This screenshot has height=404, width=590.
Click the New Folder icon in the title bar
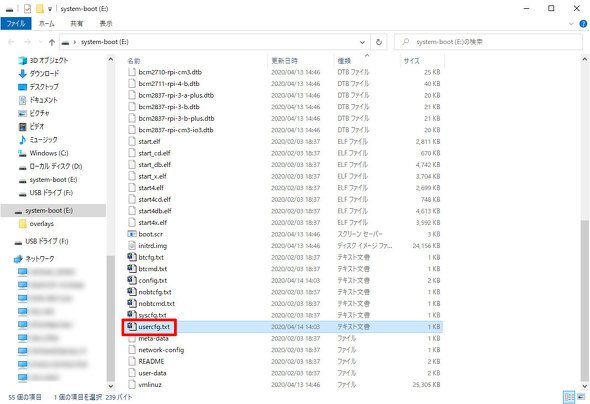(x=40, y=8)
